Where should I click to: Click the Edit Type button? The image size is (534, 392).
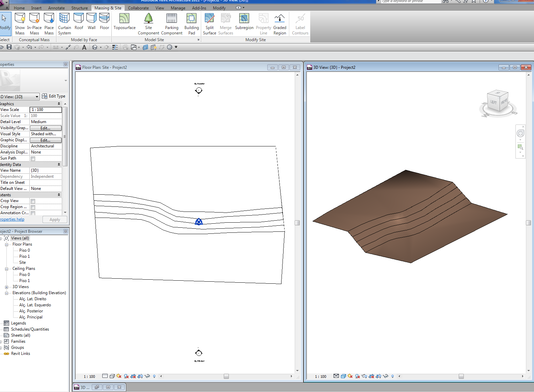coord(54,96)
